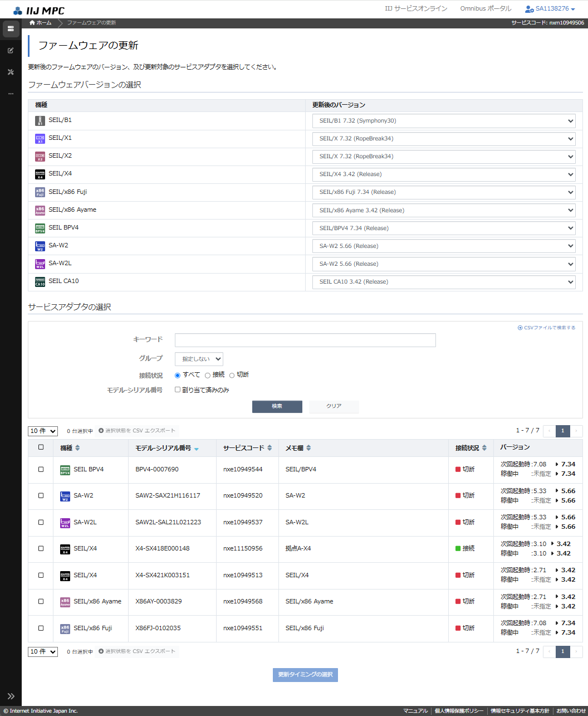Open SEIL/B1 7.32 version dropdown
The height and width of the screenshot is (716, 588).
[x=444, y=121]
